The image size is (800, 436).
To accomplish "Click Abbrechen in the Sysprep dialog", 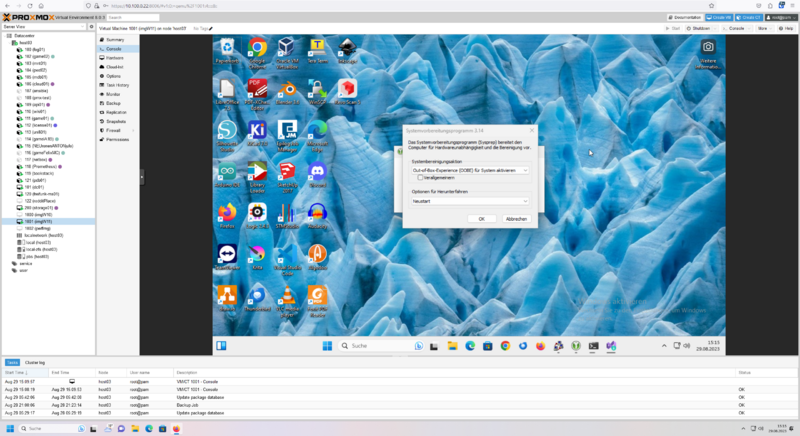I will [x=516, y=219].
